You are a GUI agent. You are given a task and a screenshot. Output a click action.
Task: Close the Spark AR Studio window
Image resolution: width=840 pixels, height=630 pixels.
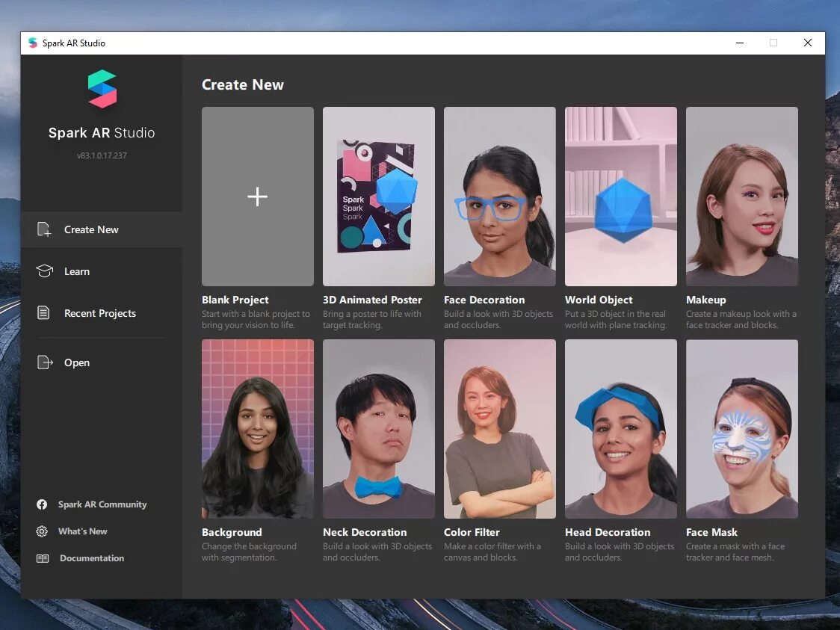coord(808,43)
